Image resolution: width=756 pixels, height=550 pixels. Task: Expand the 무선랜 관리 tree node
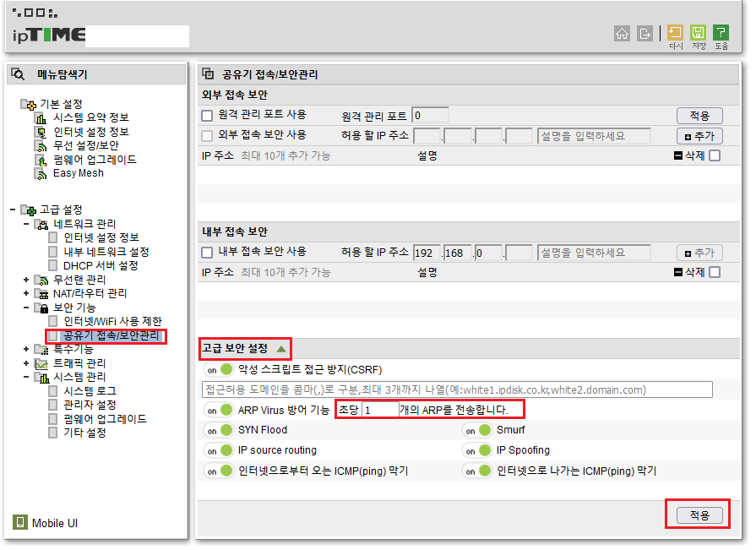(x=26, y=280)
